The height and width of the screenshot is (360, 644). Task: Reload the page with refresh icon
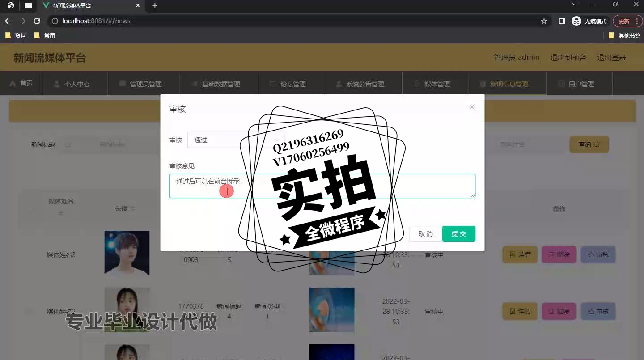37,21
